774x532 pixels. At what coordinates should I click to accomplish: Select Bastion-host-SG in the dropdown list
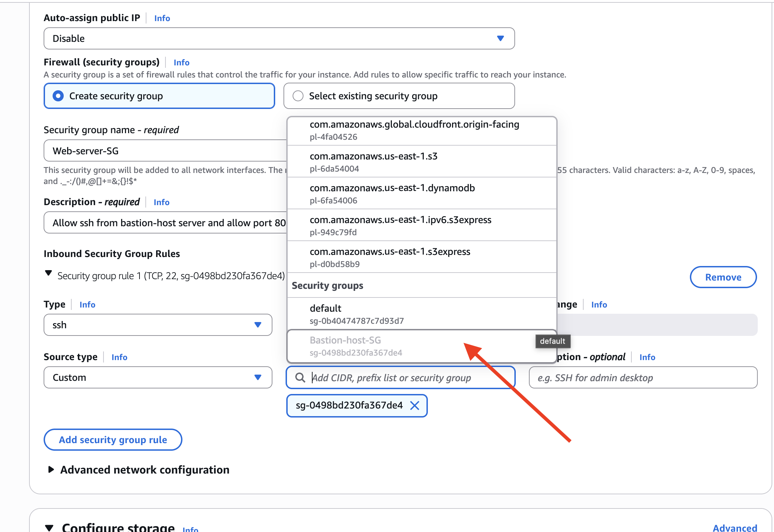[422, 346]
